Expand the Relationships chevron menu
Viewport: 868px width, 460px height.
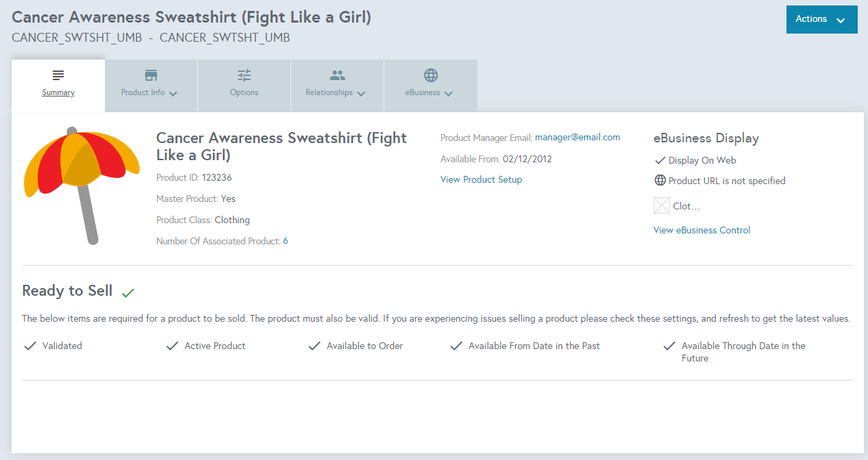(x=361, y=94)
